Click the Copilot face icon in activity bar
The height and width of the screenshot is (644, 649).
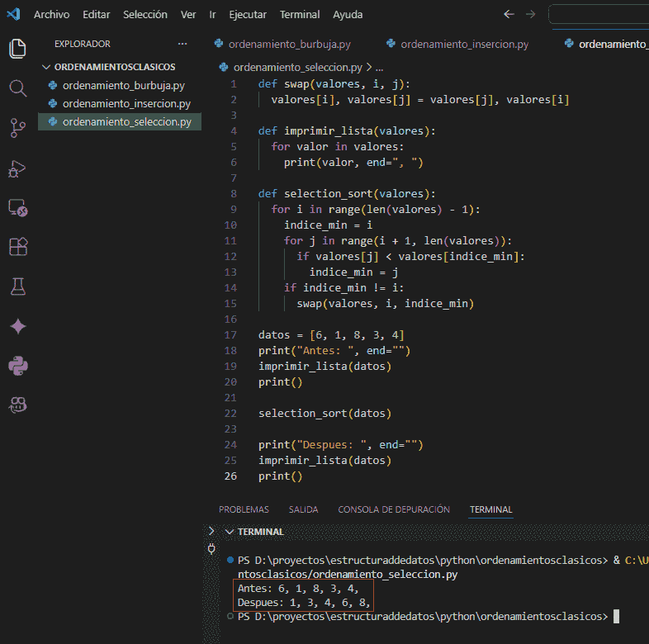coord(17,405)
